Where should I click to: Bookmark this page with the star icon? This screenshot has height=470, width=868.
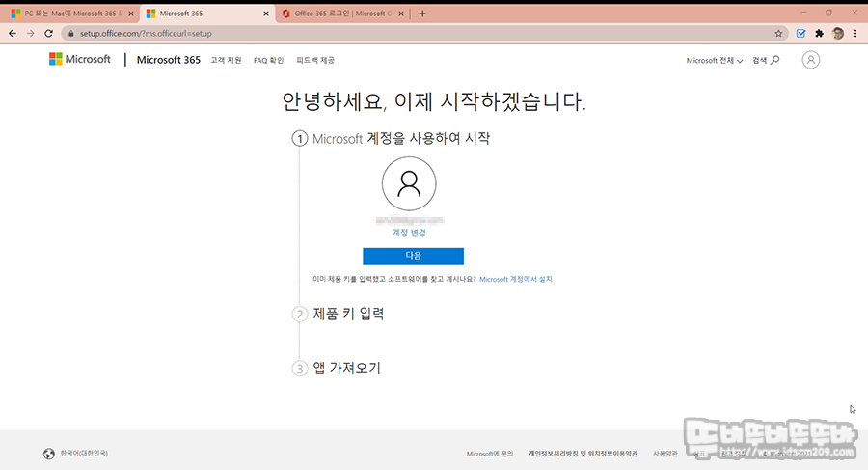778,33
